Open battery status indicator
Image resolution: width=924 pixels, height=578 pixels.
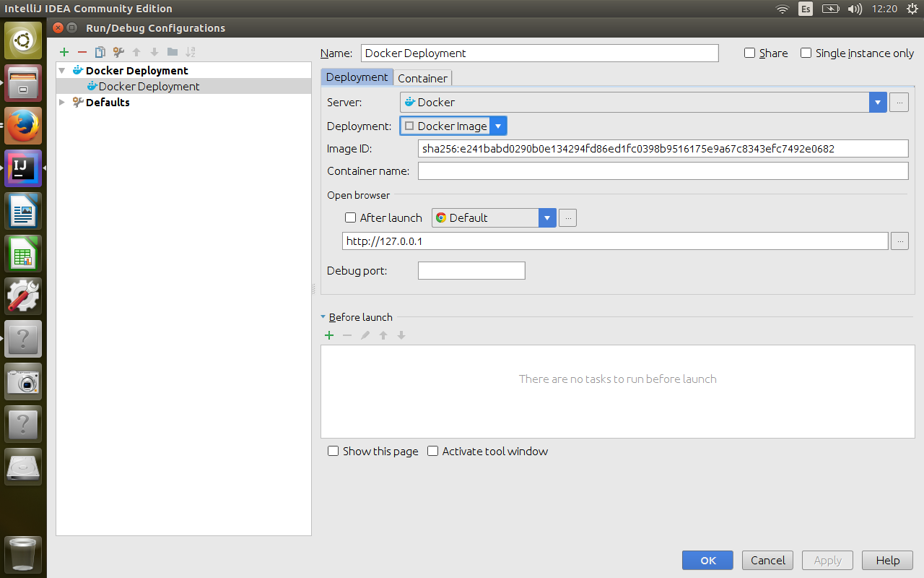coord(831,9)
